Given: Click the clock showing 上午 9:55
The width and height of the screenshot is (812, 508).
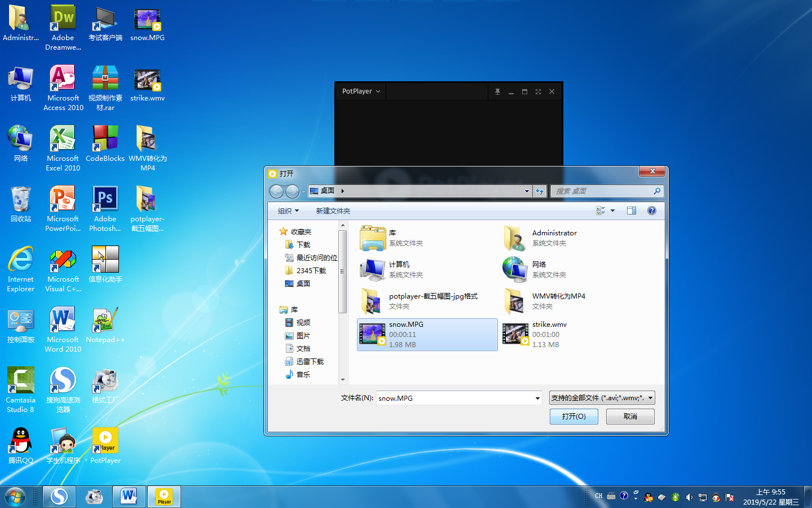Looking at the screenshot, I should [771, 497].
